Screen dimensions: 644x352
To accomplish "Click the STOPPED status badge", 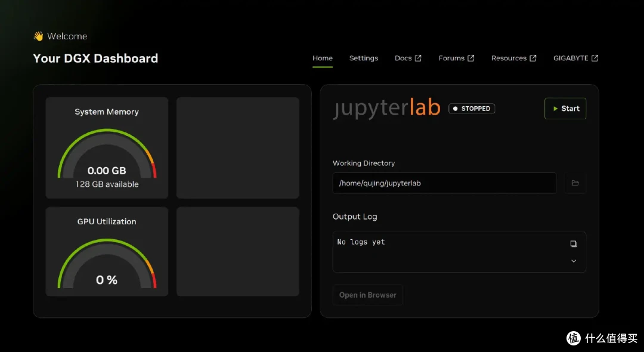I will point(472,109).
